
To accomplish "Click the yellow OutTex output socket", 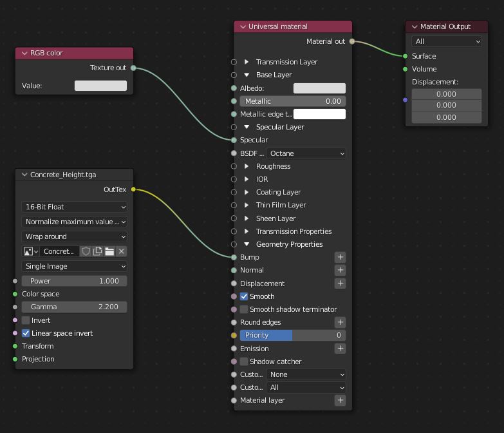I will point(133,189).
